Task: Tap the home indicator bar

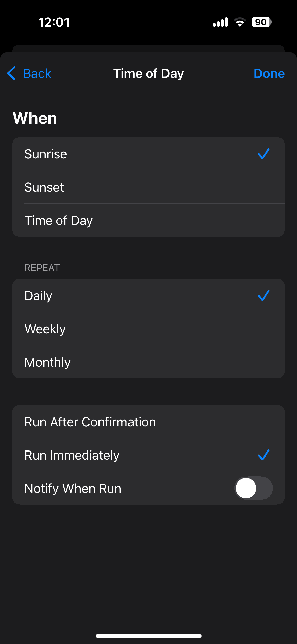Action: pyautogui.click(x=148, y=636)
